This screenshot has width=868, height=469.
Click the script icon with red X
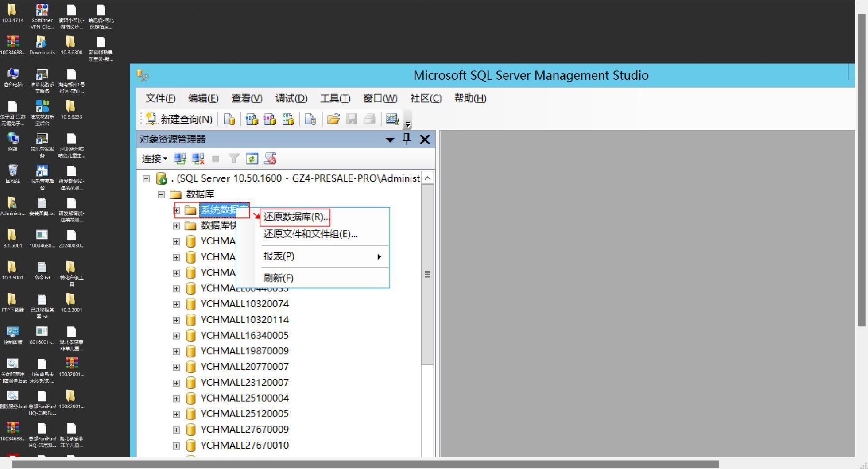pos(270,159)
